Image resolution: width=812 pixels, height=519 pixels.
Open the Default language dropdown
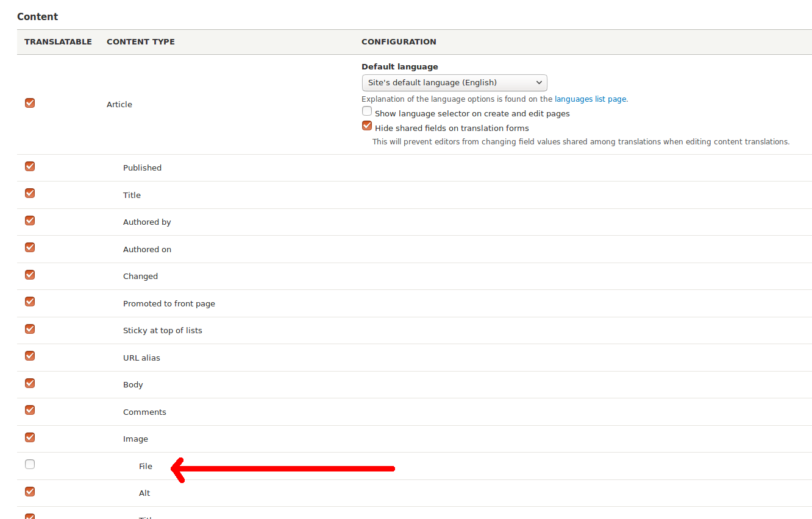click(454, 82)
